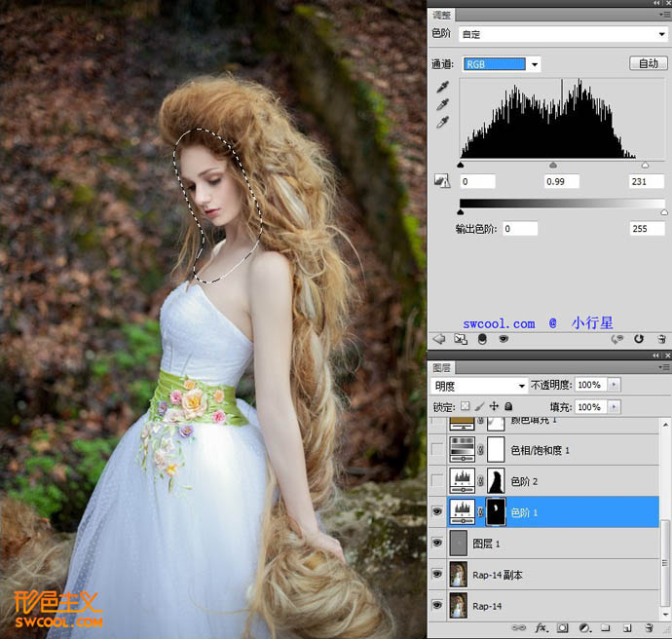
Task: Switch to the 调整 panel tab
Action: coord(441,16)
